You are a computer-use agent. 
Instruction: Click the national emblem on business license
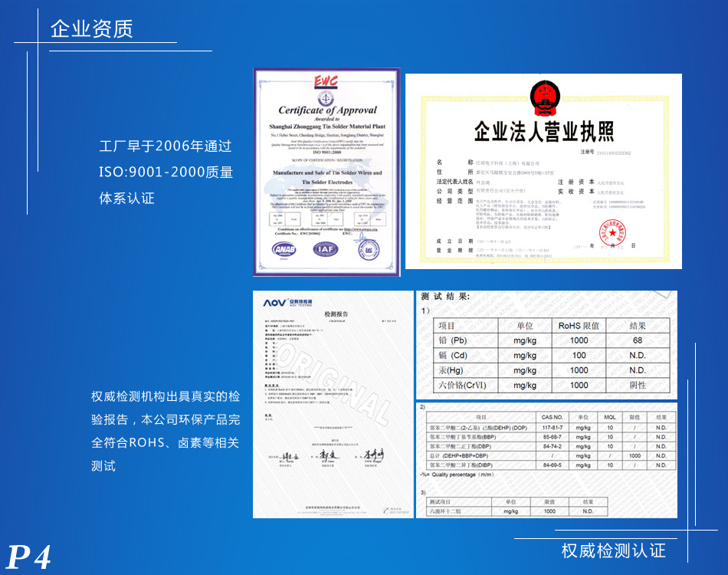[543, 100]
